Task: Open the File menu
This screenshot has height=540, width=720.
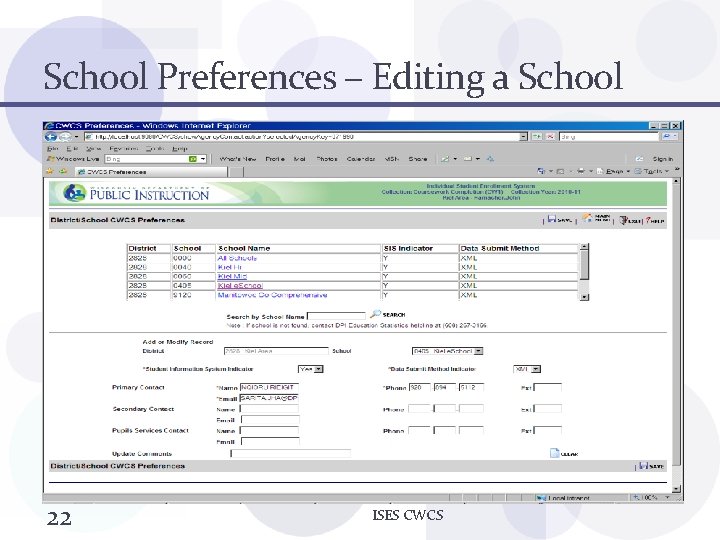Action: pyautogui.click(x=52, y=149)
